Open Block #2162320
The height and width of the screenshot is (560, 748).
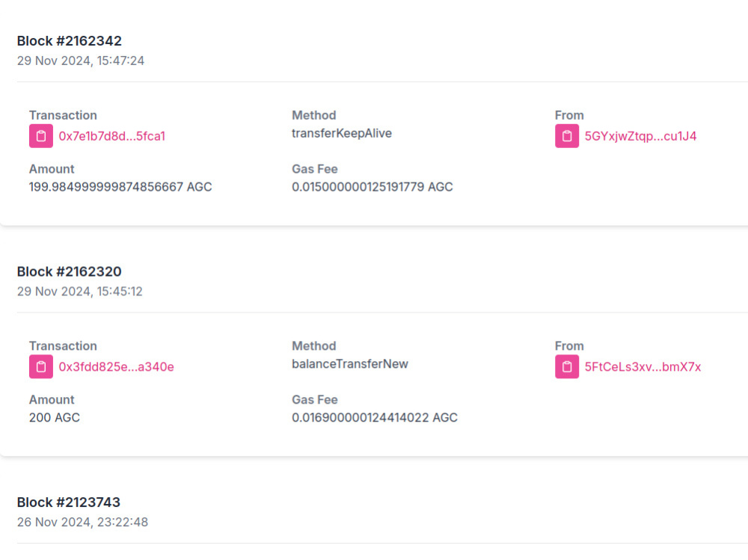[x=69, y=271]
